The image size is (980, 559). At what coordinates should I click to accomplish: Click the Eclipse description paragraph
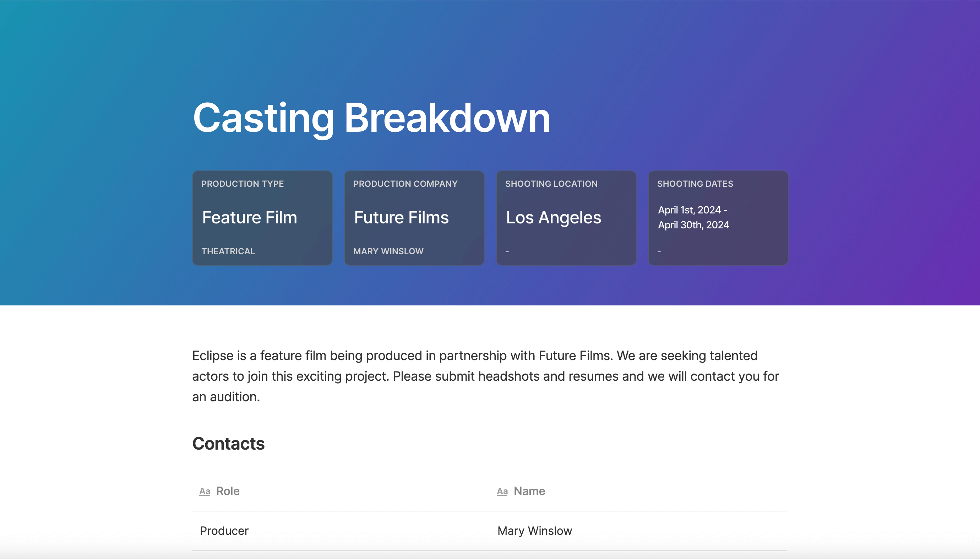[486, 376]
